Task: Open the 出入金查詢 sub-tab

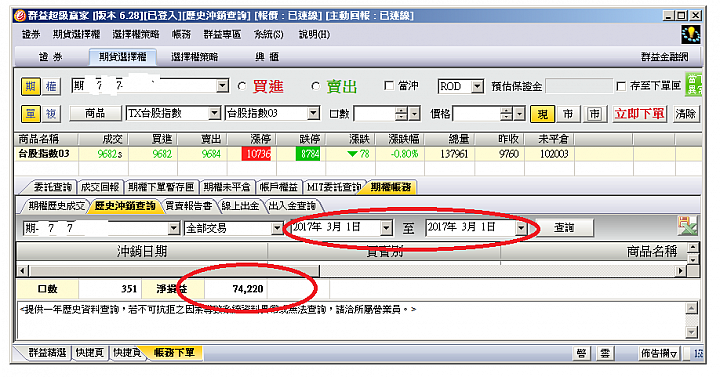Action: (292, 206)
